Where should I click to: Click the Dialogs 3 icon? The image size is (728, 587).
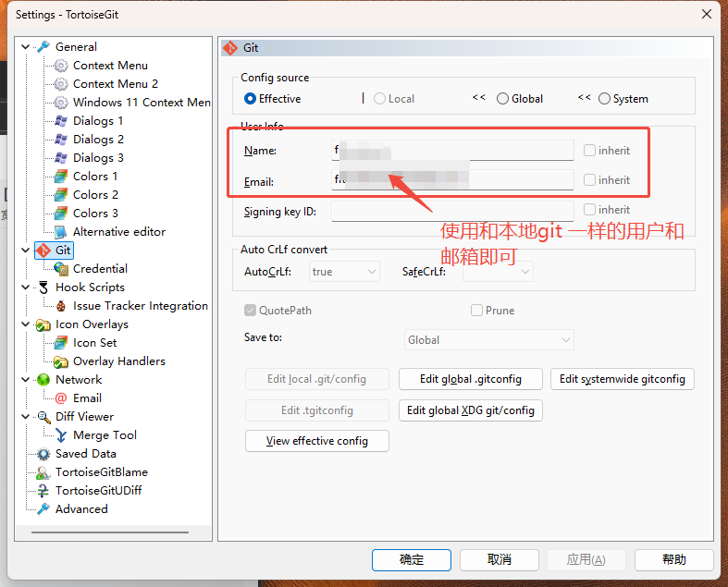[x=61, y=158]
